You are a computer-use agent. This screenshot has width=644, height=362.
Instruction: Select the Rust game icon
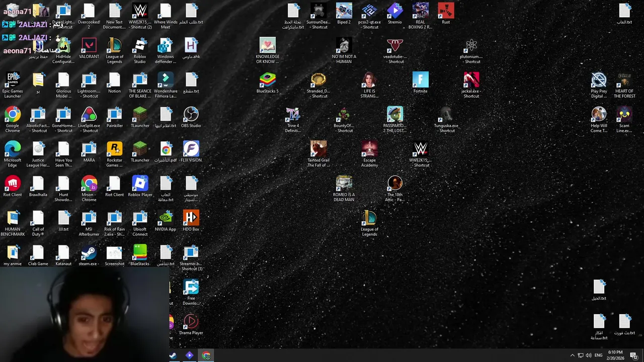pyautogui.click(x=446, y=13)
